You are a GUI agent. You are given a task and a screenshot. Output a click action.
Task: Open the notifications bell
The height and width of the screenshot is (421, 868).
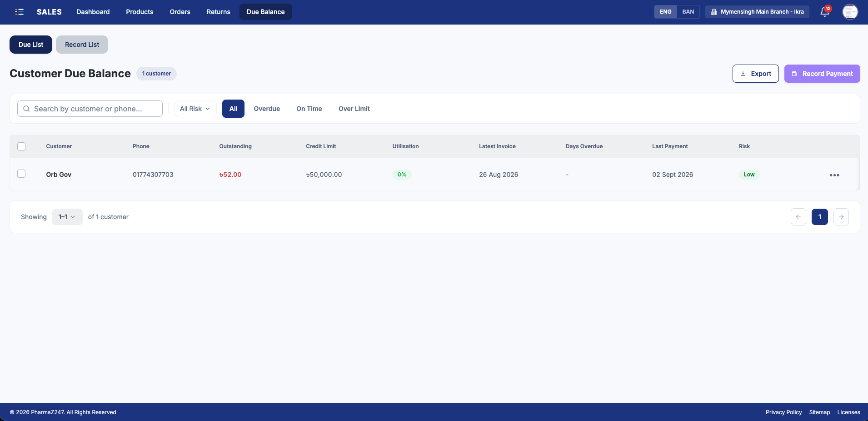(825, 12)
